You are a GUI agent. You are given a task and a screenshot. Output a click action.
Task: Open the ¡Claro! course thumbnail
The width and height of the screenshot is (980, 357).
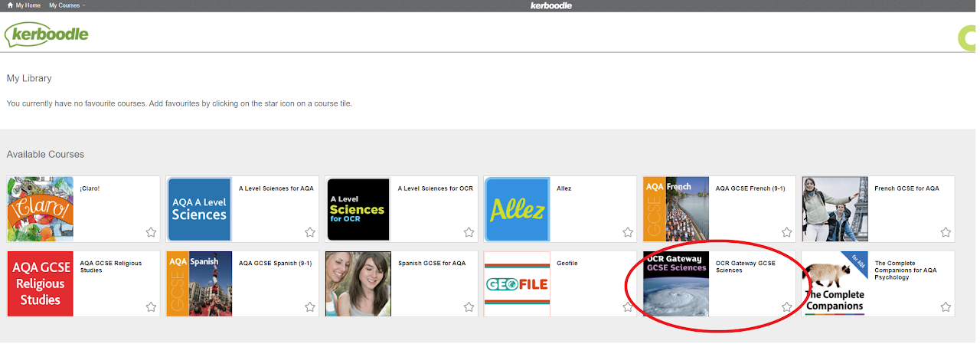click(x=41, y=209)
